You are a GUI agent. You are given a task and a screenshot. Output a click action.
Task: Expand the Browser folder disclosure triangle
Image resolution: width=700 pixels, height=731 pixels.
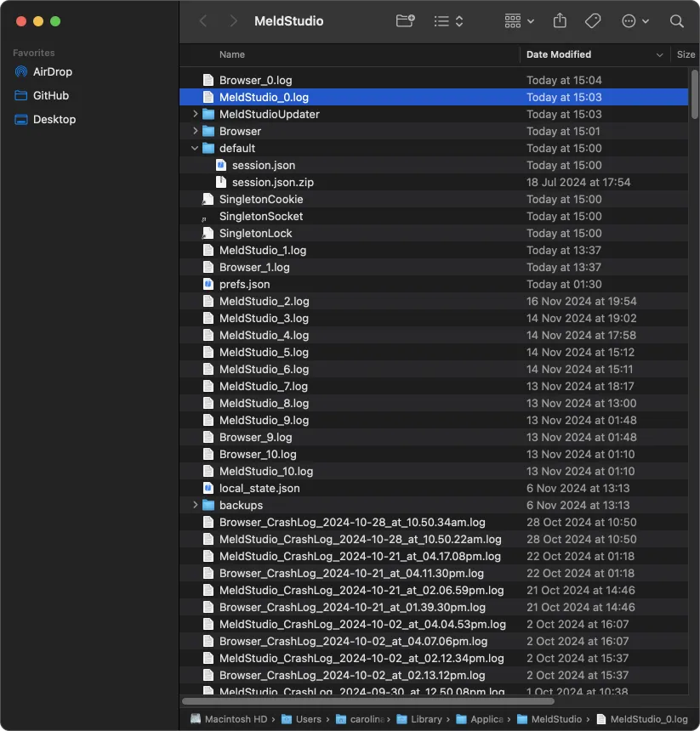[x=194, y=131]
